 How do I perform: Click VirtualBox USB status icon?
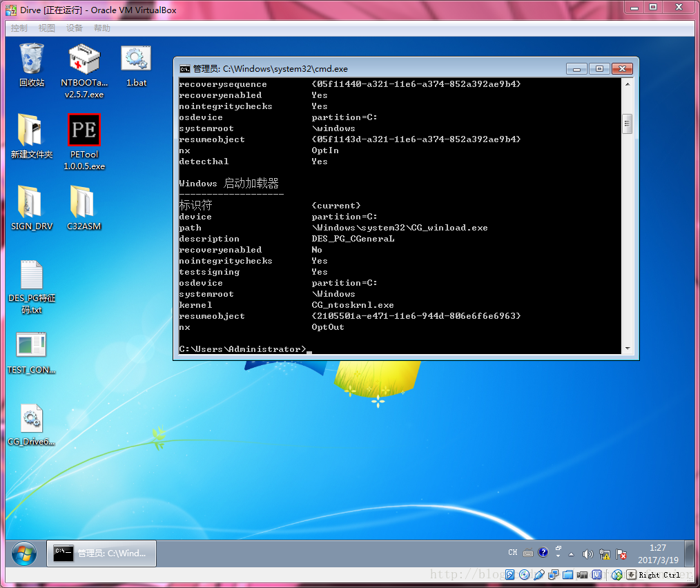tap(539, 575)
